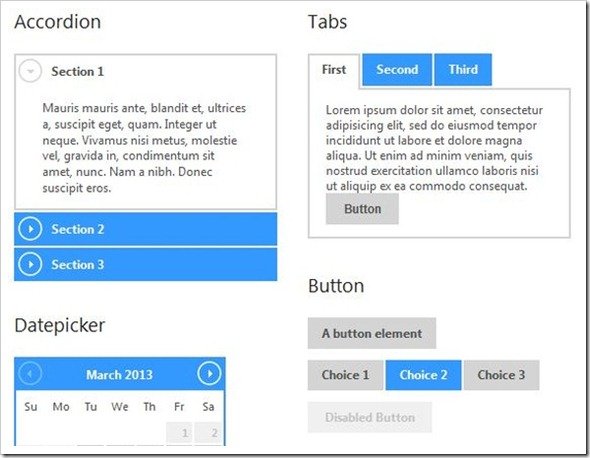Click 'A button element'
590x458 pixels.
click(372, 333)
